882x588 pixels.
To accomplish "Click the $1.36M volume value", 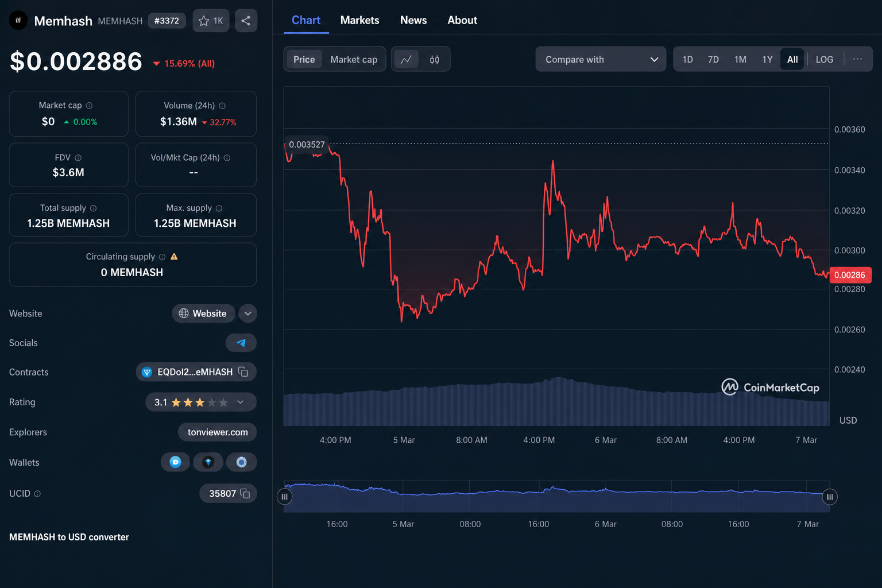I will coord(179,122).
